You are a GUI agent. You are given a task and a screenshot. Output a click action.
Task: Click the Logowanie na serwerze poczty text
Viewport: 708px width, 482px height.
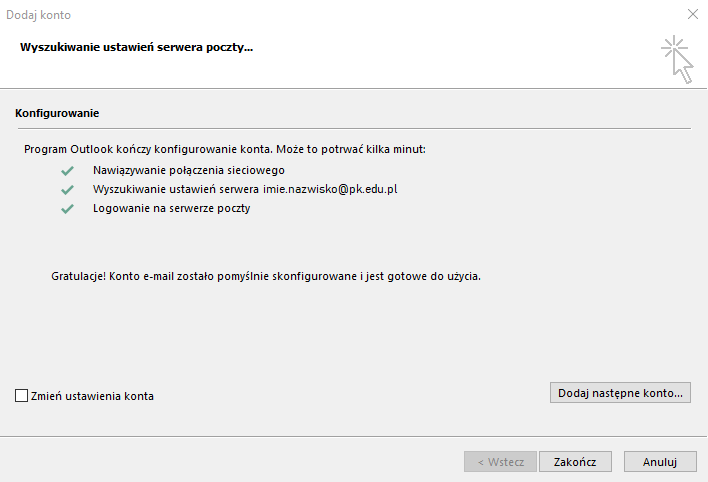tap(171, 209)
